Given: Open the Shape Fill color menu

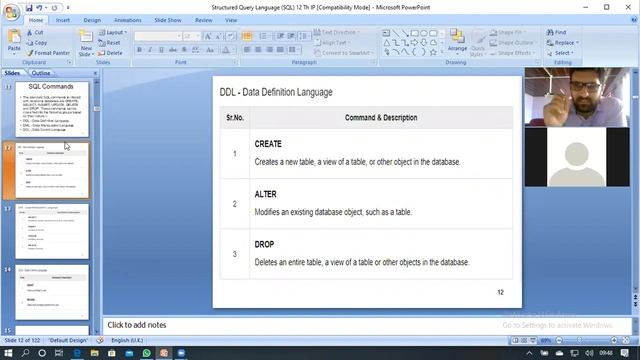Looking at the screenshot, I should coord(508,32).
